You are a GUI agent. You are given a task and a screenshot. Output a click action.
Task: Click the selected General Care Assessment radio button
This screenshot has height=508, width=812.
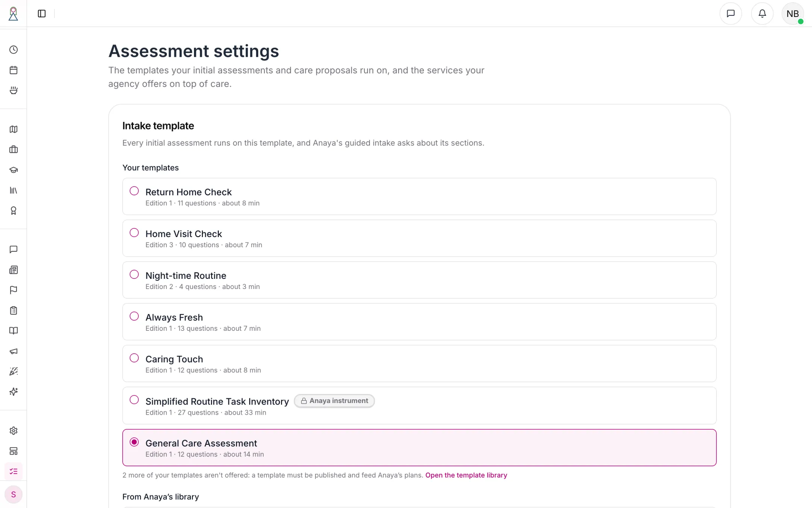134,442
